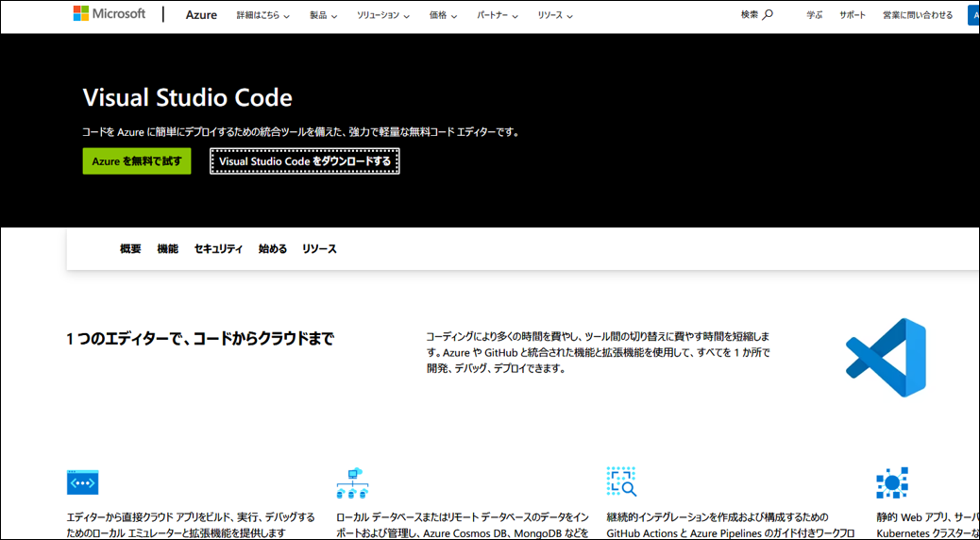
Task: Click 営業に問い合わせる link
Action: pyautogui.click(x=918, y=15)
